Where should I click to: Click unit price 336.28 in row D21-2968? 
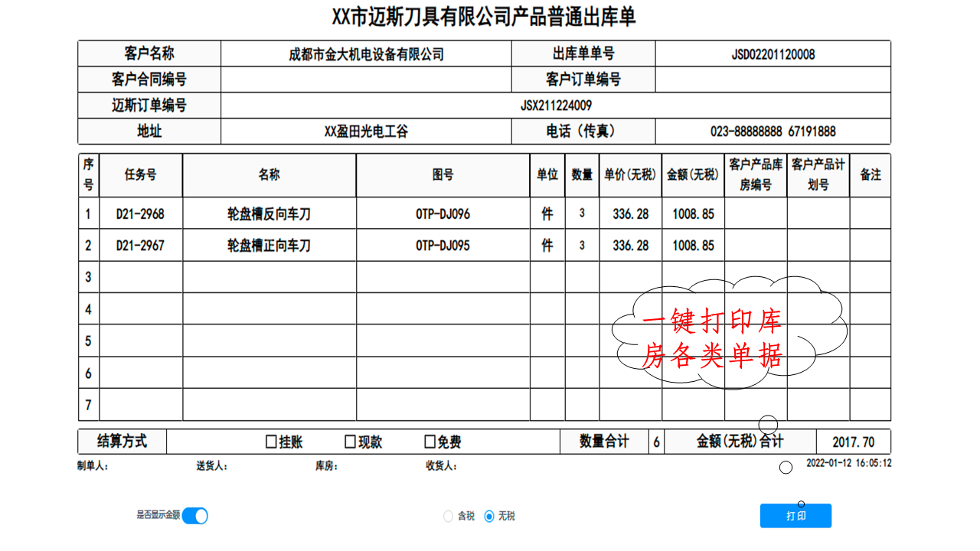[630, 214]
